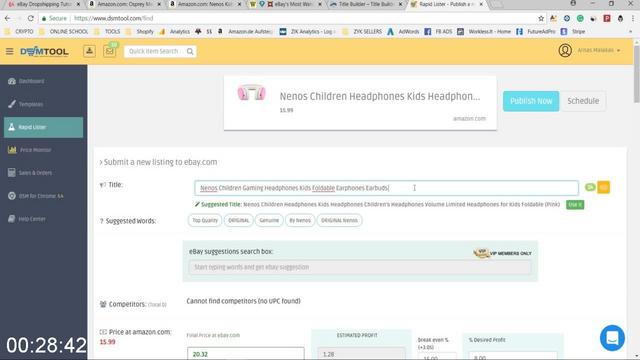Click the orange character count badge
The height and width of the screenshot is (360, 640).
pos(604,187)
